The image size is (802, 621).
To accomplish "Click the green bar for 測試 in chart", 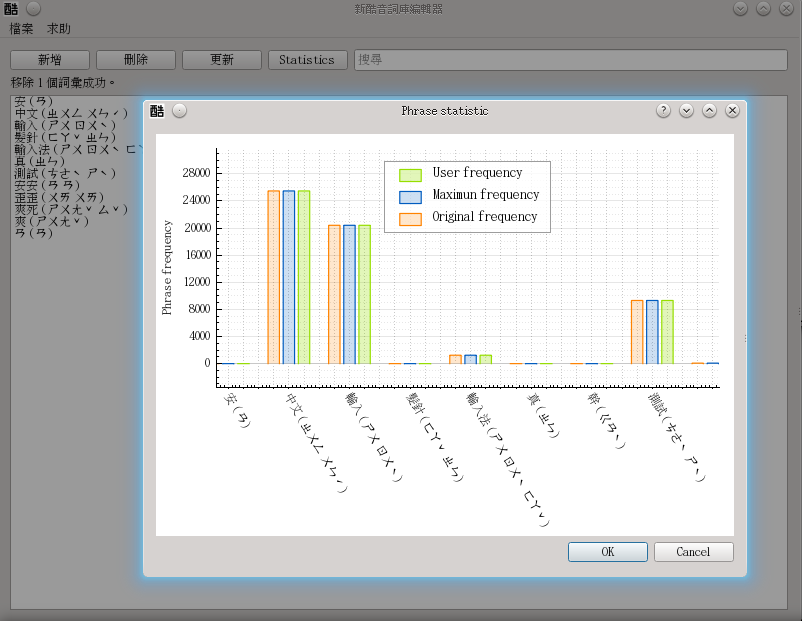I will click(667, 332).
